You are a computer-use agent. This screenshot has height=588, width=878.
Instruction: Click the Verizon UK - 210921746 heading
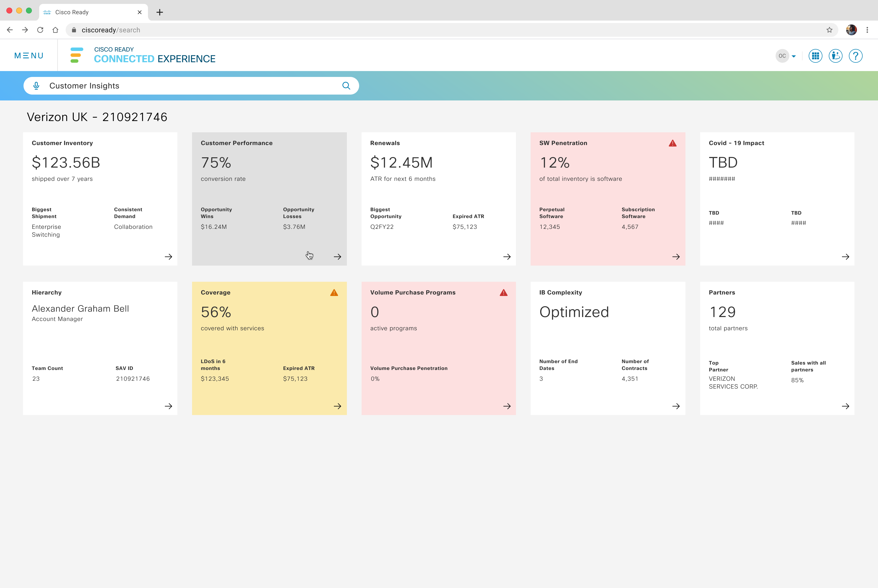pyautogui.click(x=97, y=117)
